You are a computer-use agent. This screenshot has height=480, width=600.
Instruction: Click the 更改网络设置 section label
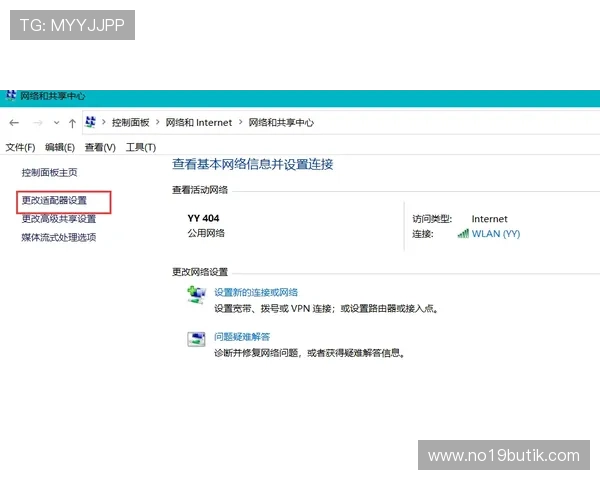[200, 272]
